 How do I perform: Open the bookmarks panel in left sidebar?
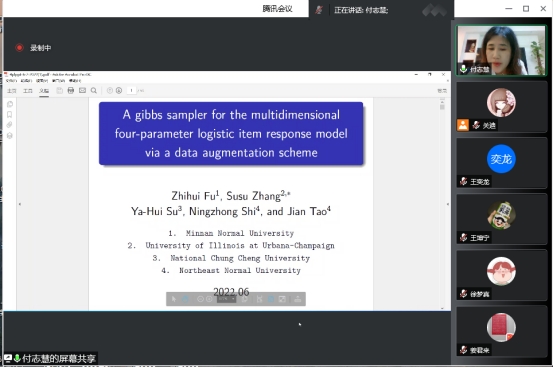(x=10, y=114)
